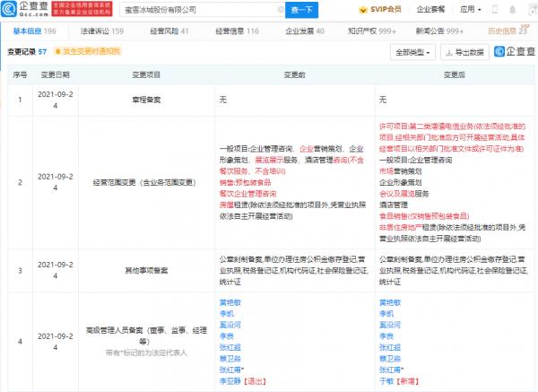Switch to 企业发展 tab

[305, 31]
